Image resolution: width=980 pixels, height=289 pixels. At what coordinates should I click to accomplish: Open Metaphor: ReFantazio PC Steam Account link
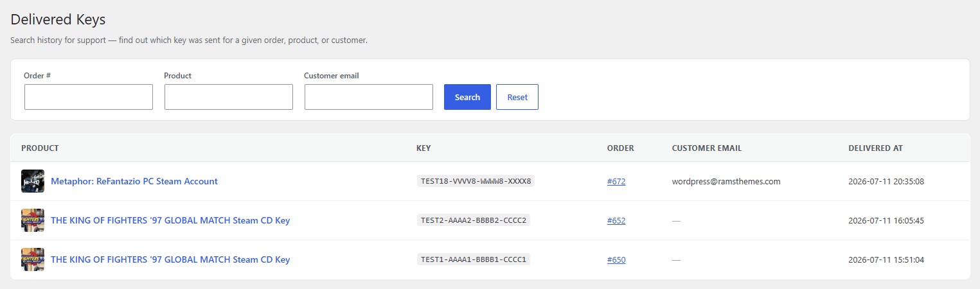134,181
